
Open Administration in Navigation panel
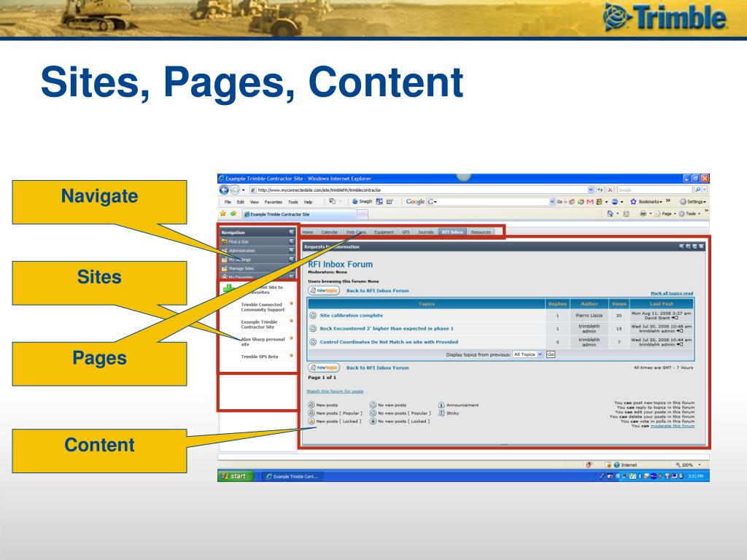point(242,251)
